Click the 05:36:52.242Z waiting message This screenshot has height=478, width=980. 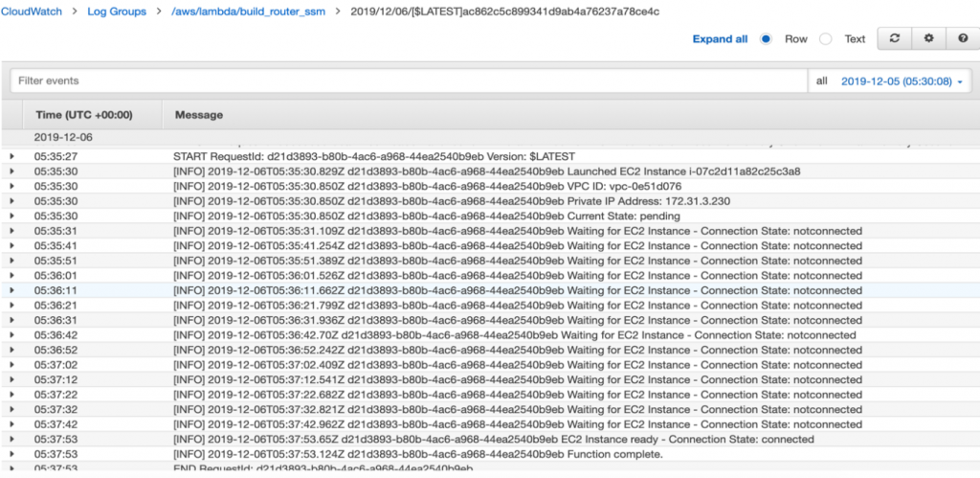point(518,350)
